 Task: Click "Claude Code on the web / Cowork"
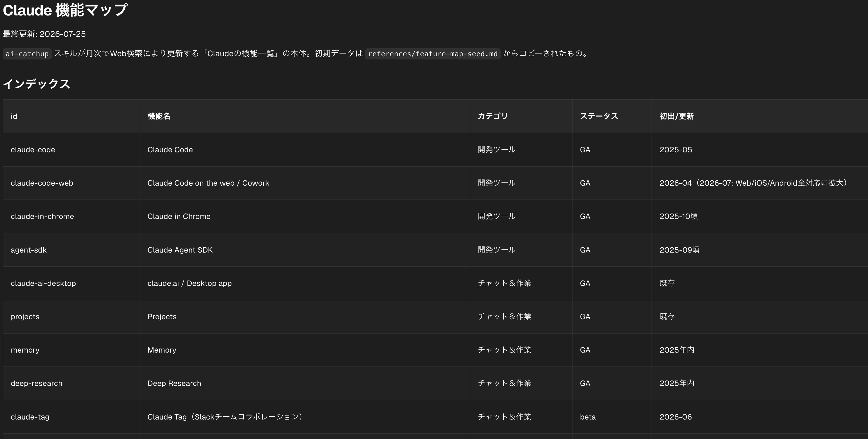coord(208,183)
